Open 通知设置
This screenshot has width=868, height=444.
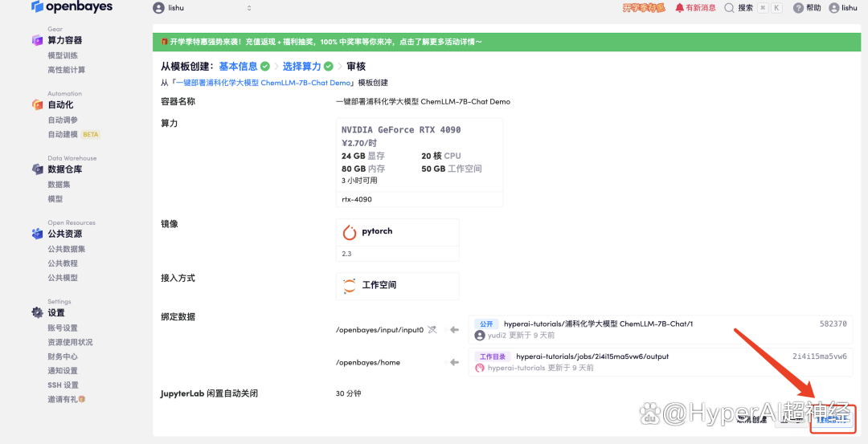(63, 370)
